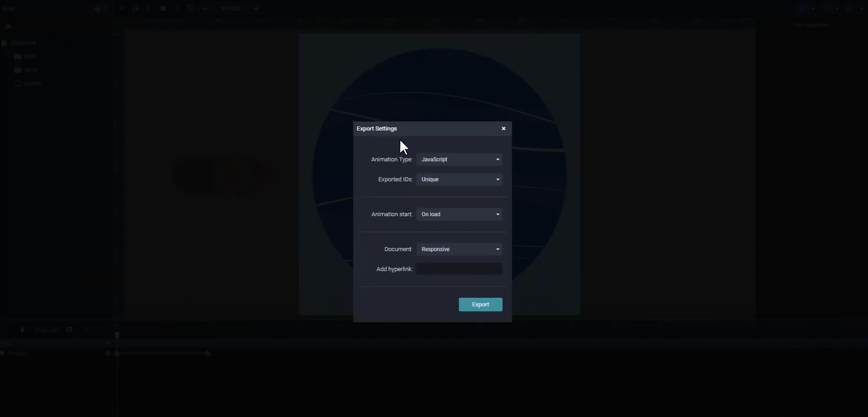Click the zoom in plus icon beside 97.03%
Image resolution: width=868 pixels, height=417 pixels.
click(x=256, y=8)
